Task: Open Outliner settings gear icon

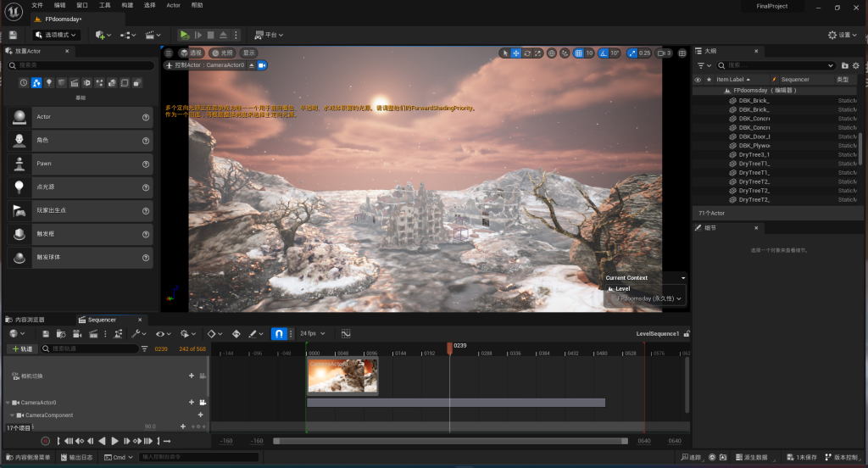Action: coord(856,65)
